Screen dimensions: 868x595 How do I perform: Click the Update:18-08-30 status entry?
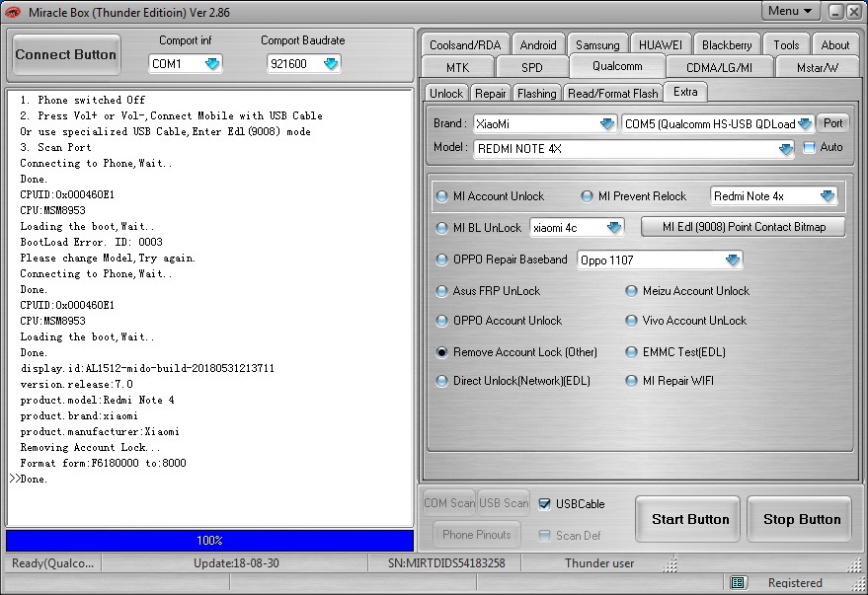[x=236, y=562]
